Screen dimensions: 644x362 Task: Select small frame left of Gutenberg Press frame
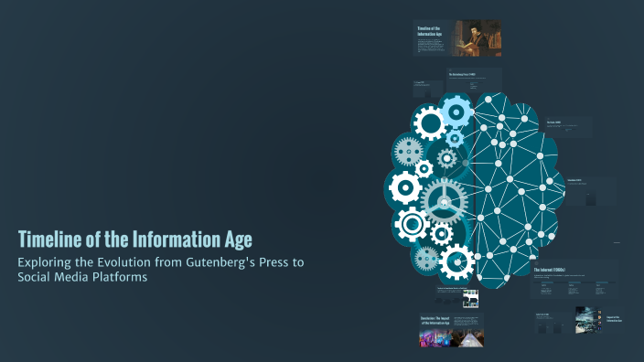pos(427,89)
